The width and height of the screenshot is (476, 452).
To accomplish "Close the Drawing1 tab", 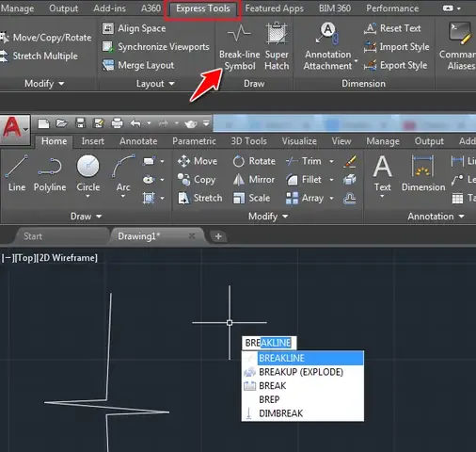I will click(x=192, y=236).
